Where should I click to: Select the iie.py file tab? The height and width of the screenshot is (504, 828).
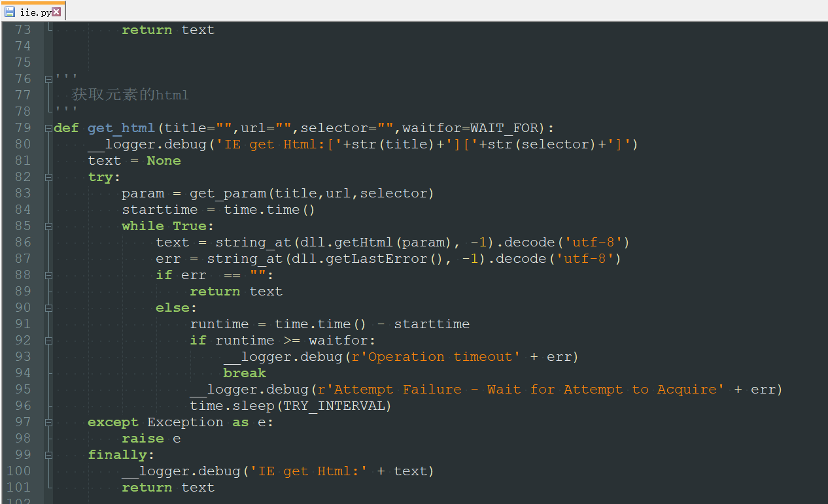(33, 11)
